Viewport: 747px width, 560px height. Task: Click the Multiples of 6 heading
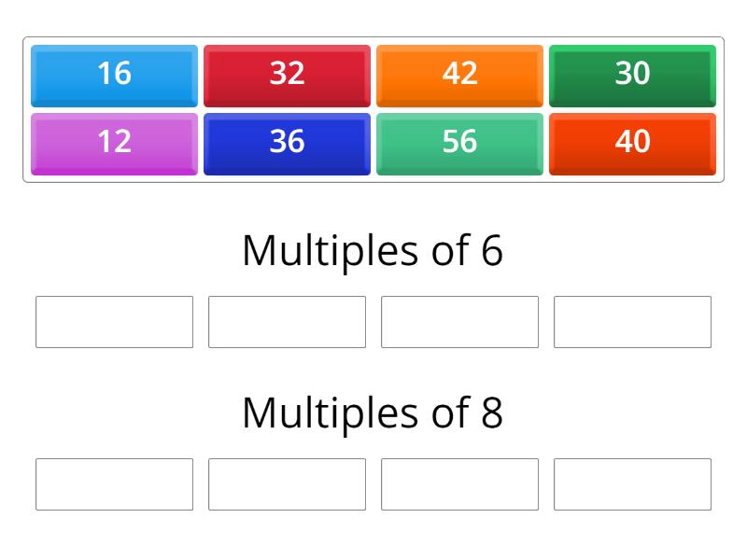[x=373, y=250]
